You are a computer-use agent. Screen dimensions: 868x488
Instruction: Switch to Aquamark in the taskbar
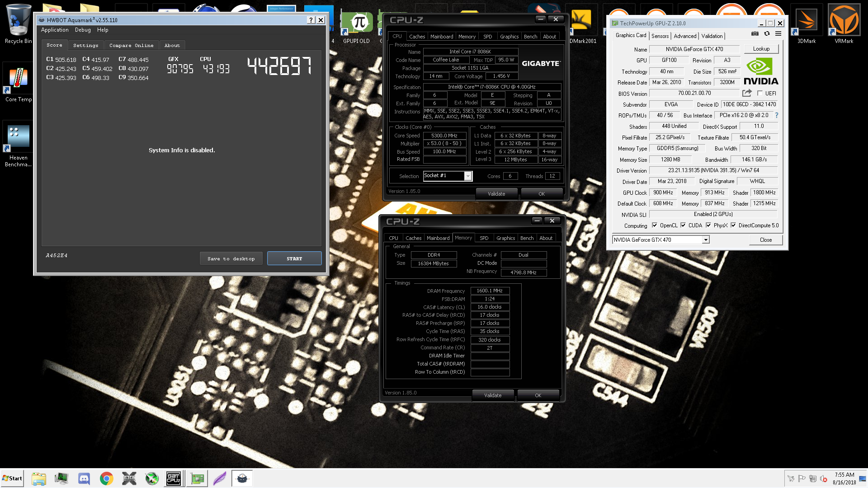(x=242, y=479)
